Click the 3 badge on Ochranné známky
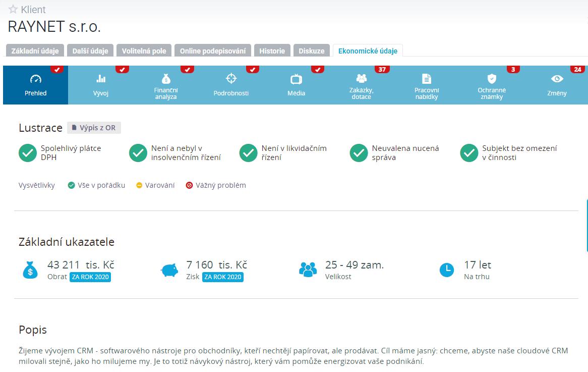Viewport: 588px width, 372px height. coord(513,69)
